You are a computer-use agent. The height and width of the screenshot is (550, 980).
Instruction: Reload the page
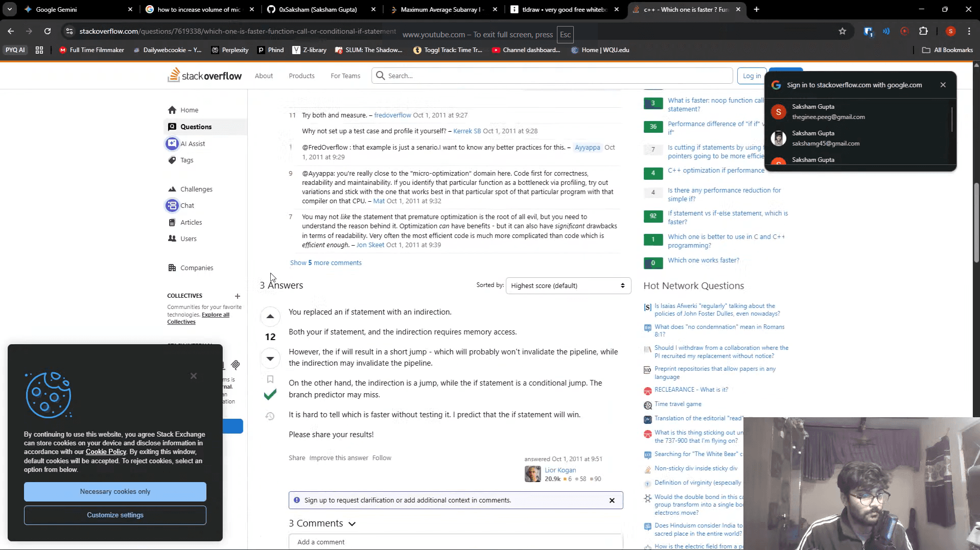pyautogui.click(x=48, y=31)
